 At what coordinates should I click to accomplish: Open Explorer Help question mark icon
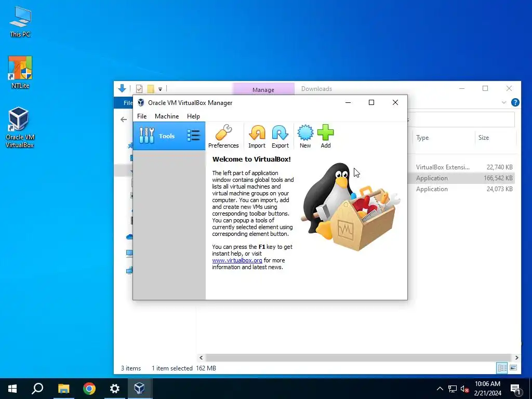click(515, 102)
